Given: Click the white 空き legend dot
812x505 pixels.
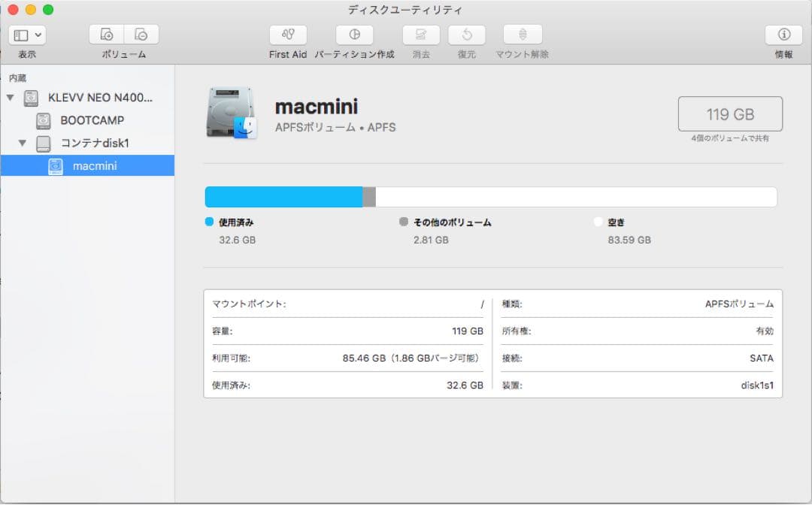Looking at the screenshot, I should click(598, 222).
